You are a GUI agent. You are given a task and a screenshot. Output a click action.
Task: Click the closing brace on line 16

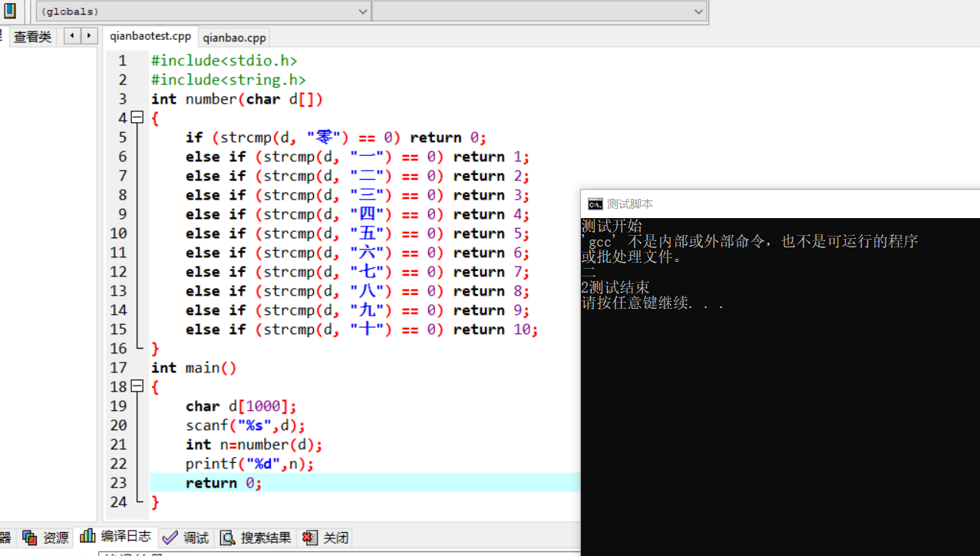[x=156, y=349]
